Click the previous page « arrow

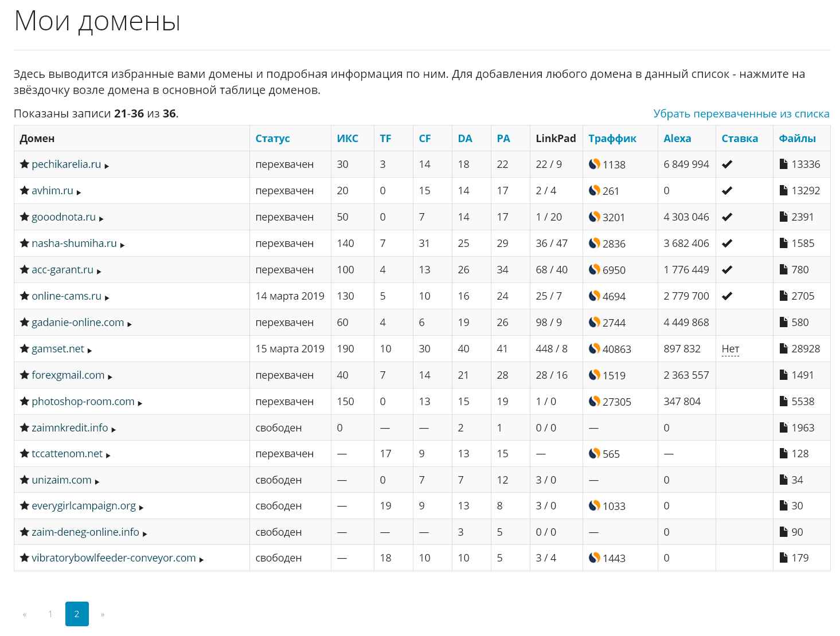coord(25,614)
